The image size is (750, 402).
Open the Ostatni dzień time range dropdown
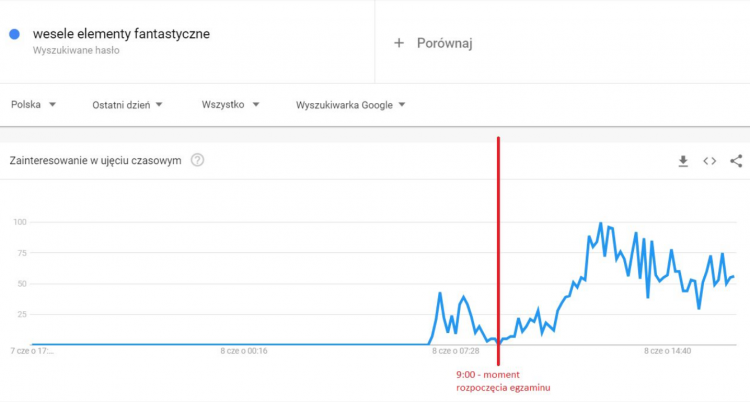[127, 104]
